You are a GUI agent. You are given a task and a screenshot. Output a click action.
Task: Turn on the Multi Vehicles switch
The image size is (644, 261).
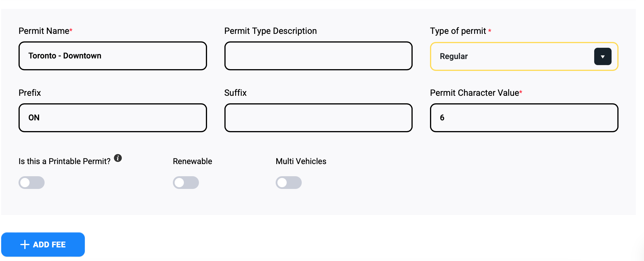click(x=289, y=183)
